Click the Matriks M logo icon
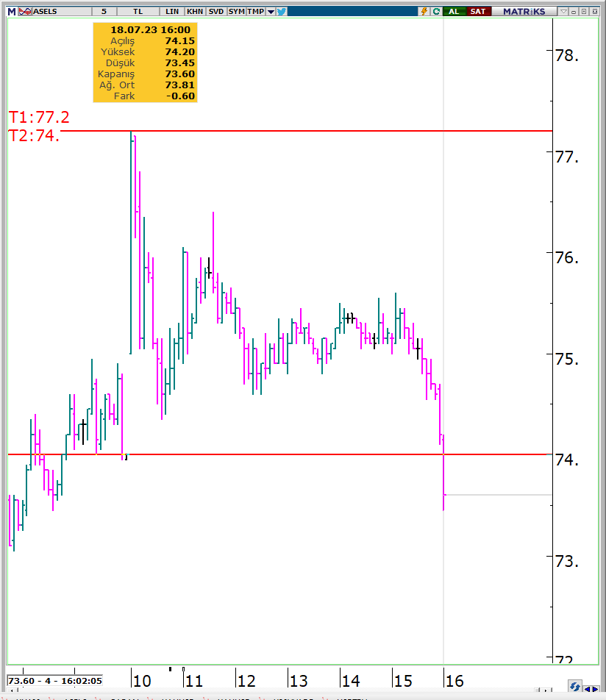This screenshot has width=606, height=700. pyautogui.click(x=12, y=12)
